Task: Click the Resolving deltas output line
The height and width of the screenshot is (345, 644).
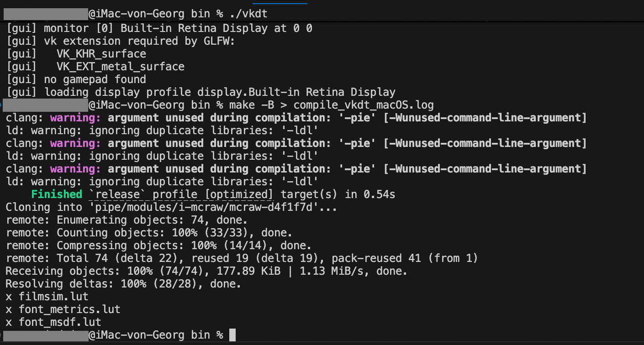Action: 123,284
